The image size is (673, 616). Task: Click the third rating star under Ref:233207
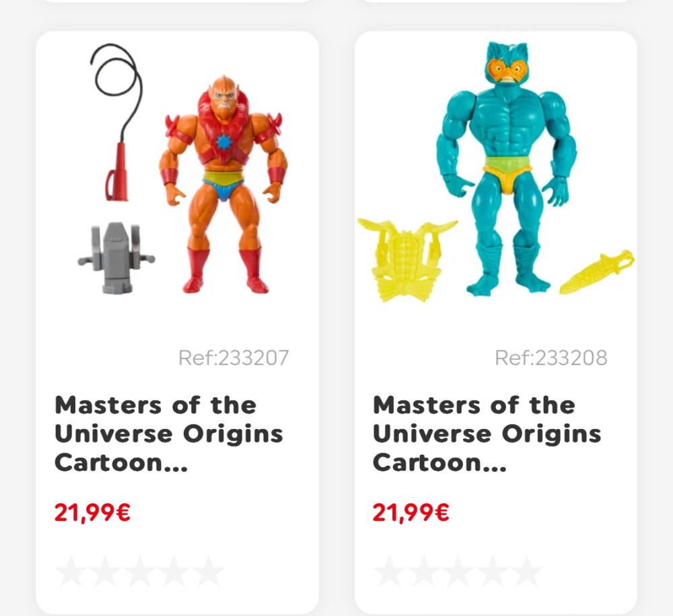[139, 572]
